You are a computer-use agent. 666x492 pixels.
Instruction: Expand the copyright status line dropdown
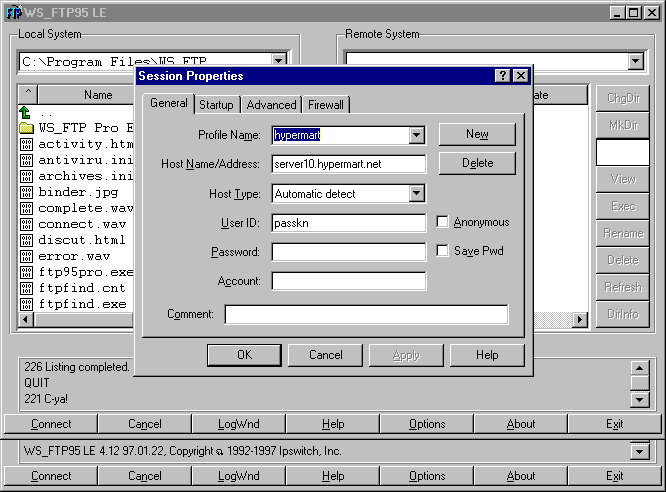pyautogui.click(x=639, y=452)
